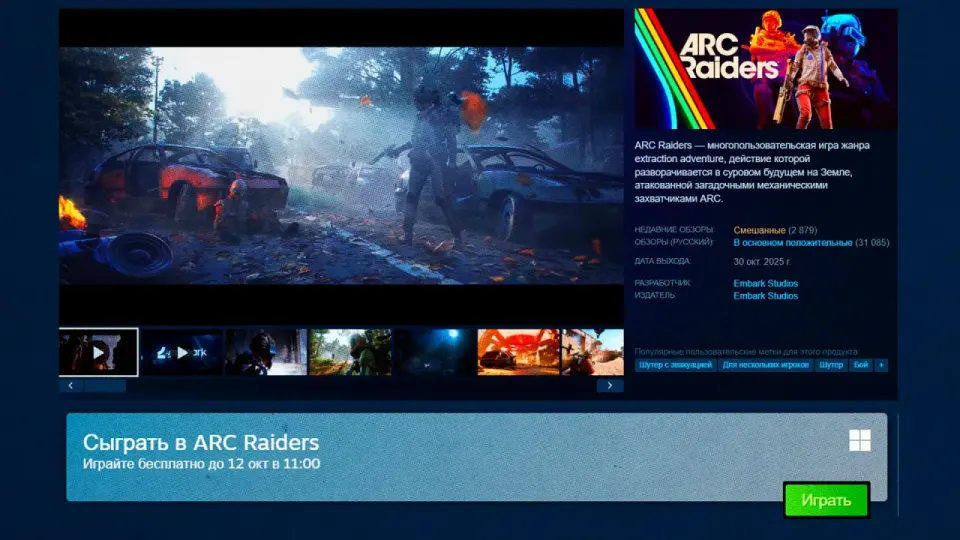The image size is (960, 540).
Task: Open the 'Смешанные' recent reviews link
Action: [759, 230]
